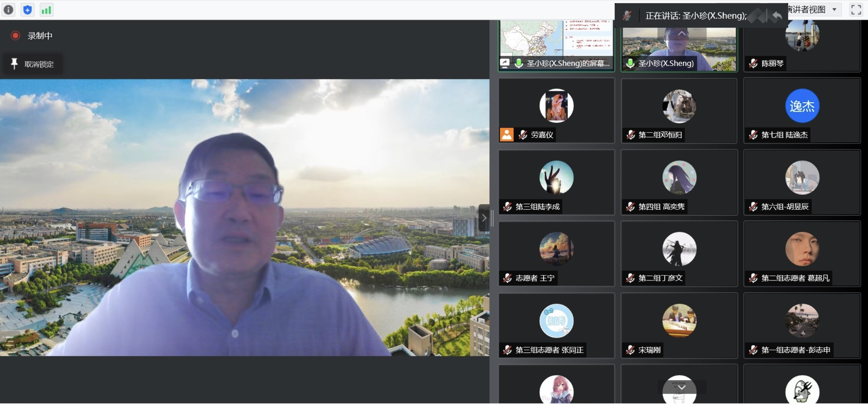Click the 录制中 recording label

tap(40, 36)
